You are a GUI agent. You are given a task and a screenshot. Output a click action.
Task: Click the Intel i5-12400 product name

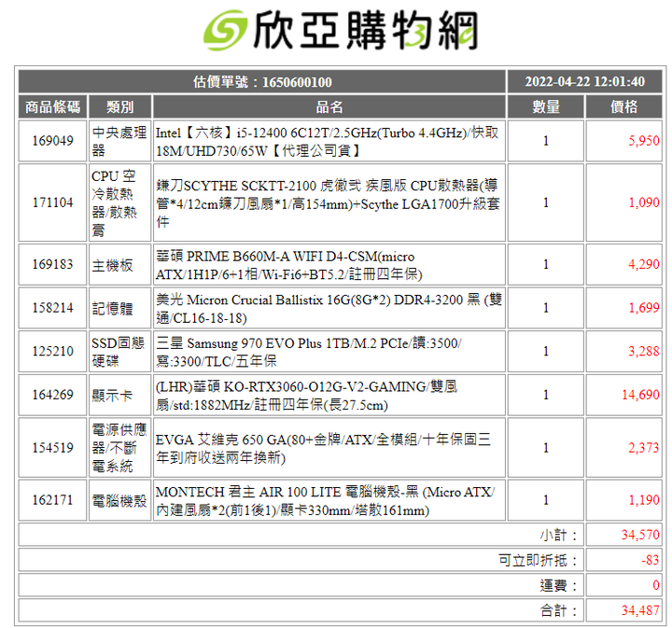(328, 141)
